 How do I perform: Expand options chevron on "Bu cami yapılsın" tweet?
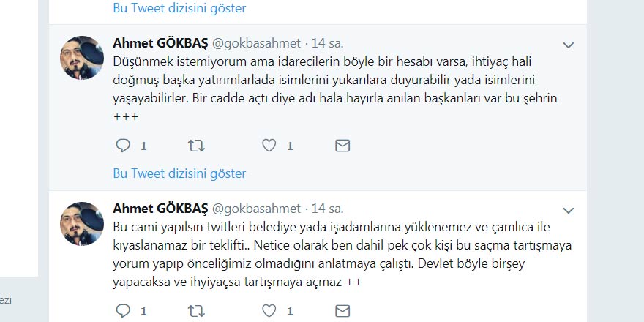point(568,211)
